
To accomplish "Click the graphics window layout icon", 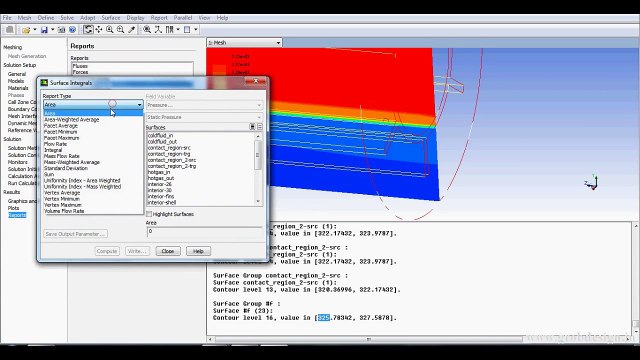I will pyautogui.click(x=187, y=29).
